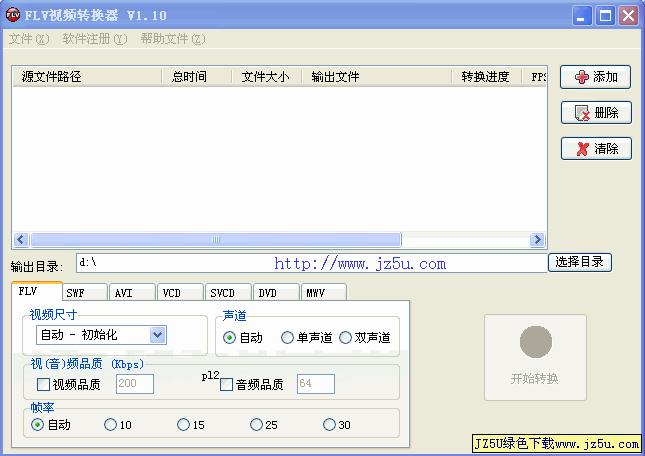645x456 pixels.
Task: Minimize the FLV converter window
Action: 582,16
